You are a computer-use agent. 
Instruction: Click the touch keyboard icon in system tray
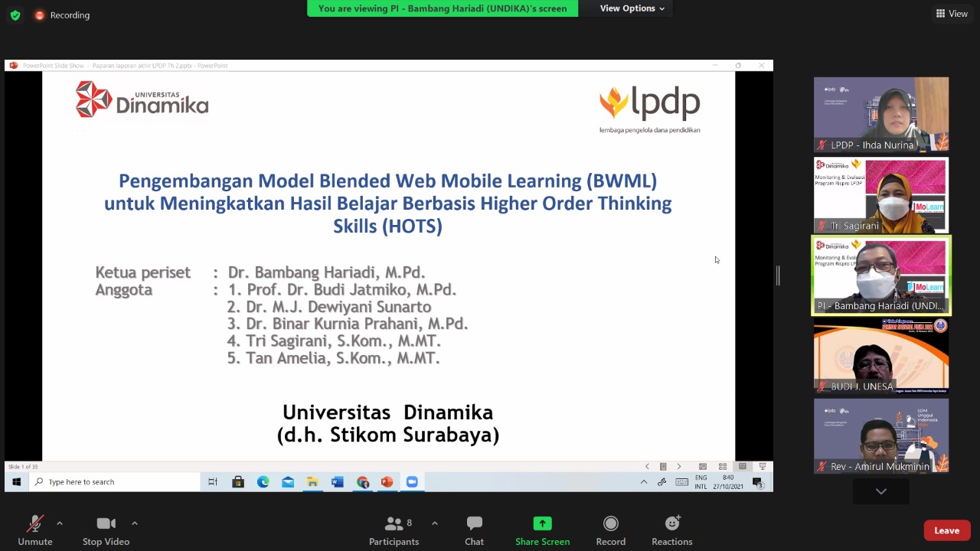click(x=681, y=481)
